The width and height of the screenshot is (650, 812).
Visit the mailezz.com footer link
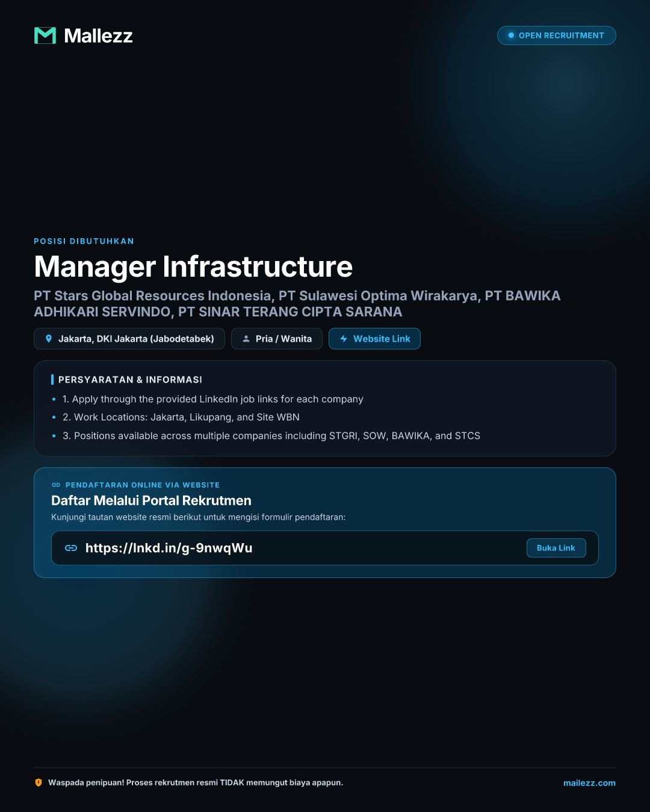(589, 783)
